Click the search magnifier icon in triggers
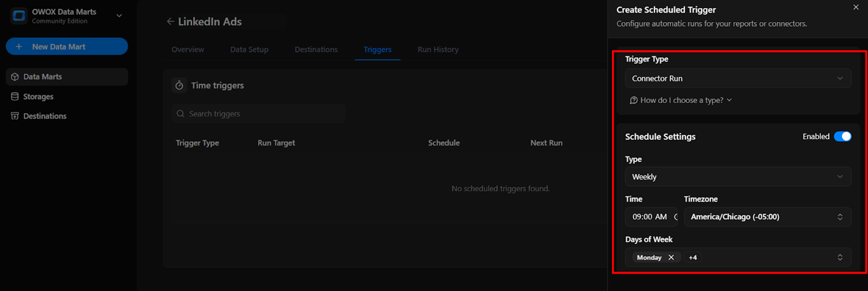Viewport: 868px width, 291px height. tap(181, 114)
